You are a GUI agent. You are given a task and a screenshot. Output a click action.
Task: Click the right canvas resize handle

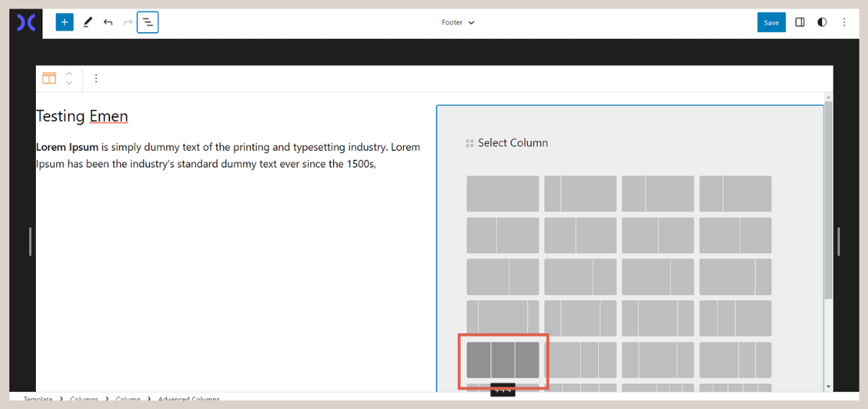pos(838,242)
